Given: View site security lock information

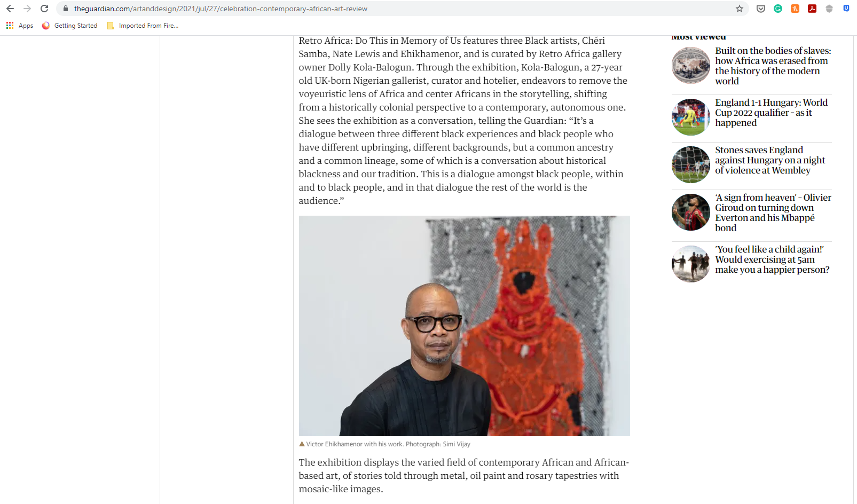Looking at the screenshot, I should tap(66, 9).
